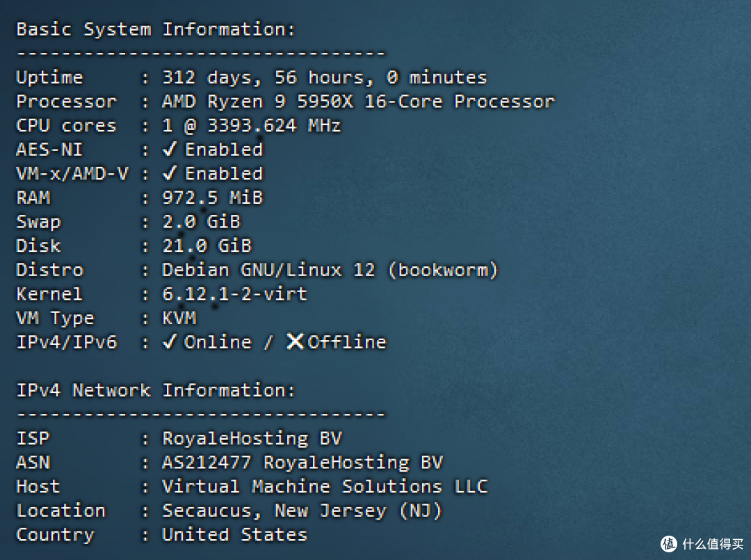Click the Uptime value '312 days, 56 hours, 0 minutes'
This screenshot has height=560, width=751.
pos(324,78)
